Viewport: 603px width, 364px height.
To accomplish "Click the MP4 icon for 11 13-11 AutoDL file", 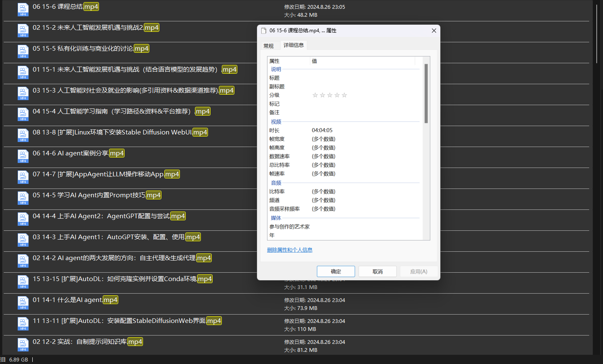I will click(x=23, y=324).
